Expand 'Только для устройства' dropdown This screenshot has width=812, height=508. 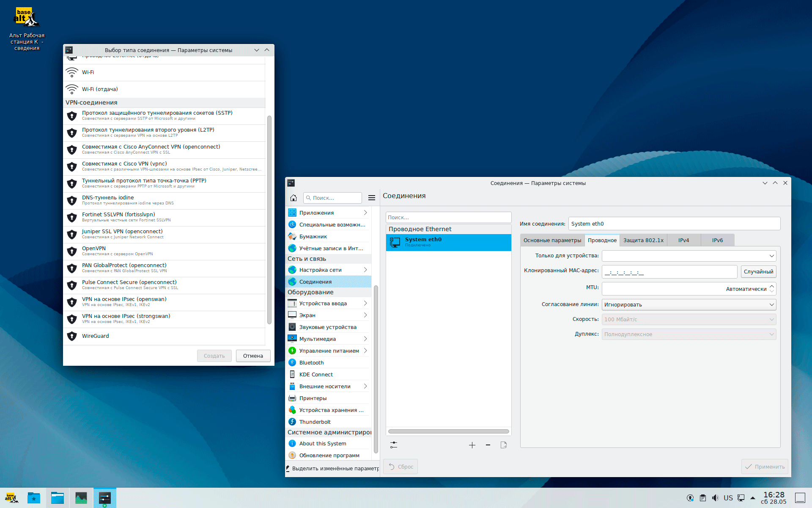[689, 256]
